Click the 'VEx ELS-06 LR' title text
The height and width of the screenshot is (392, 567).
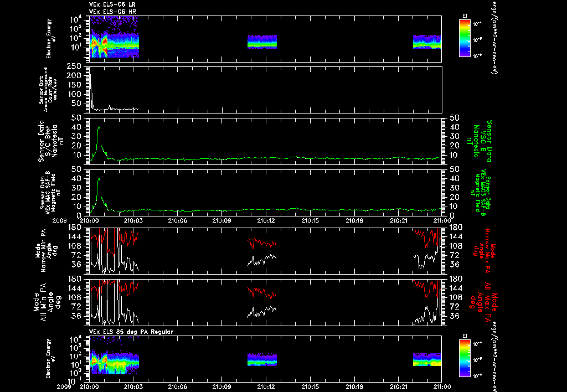click(x=112, y=4)
